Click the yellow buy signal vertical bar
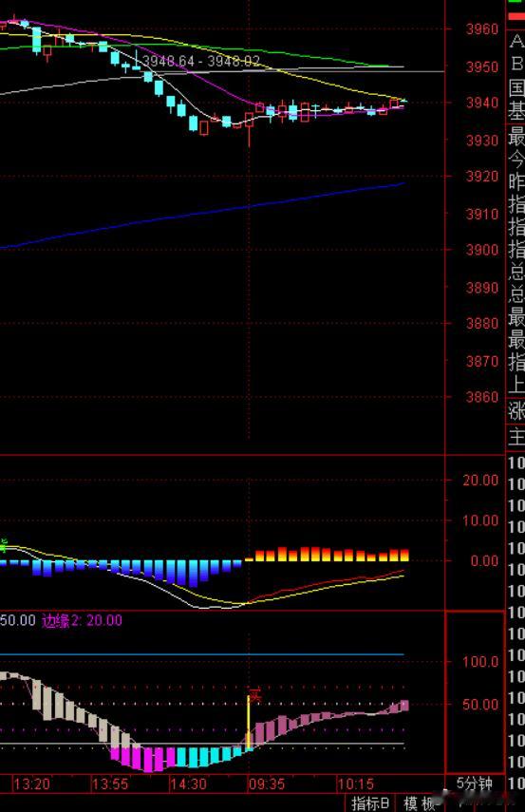The height and width of the screenshot is (812, 525). click(249, 723)
